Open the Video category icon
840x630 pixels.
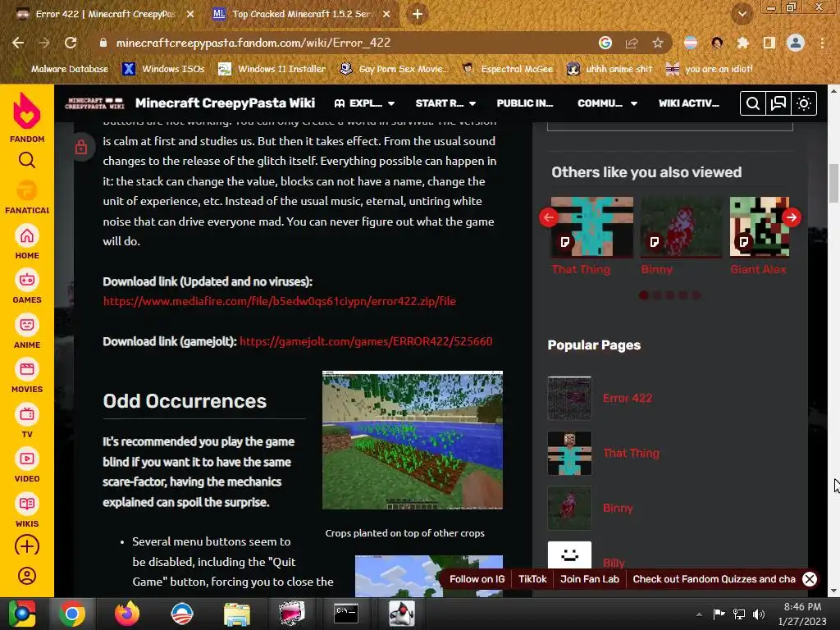click(x=27, y=459)
